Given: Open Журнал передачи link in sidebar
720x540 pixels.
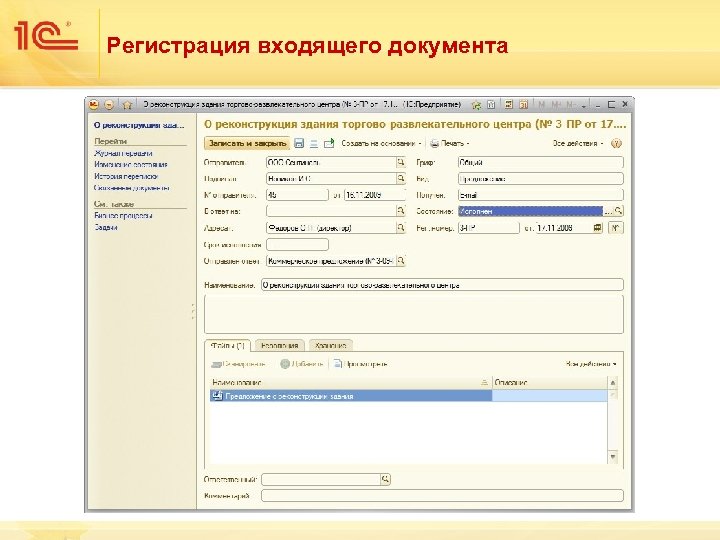Looking at the screenshot, I should [123, 153].
